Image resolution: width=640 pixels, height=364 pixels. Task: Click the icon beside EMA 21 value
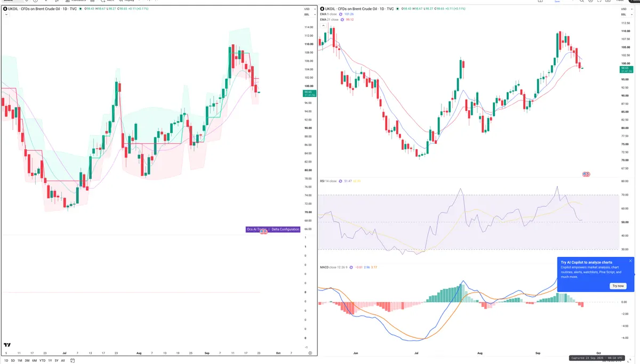point(342,20)
